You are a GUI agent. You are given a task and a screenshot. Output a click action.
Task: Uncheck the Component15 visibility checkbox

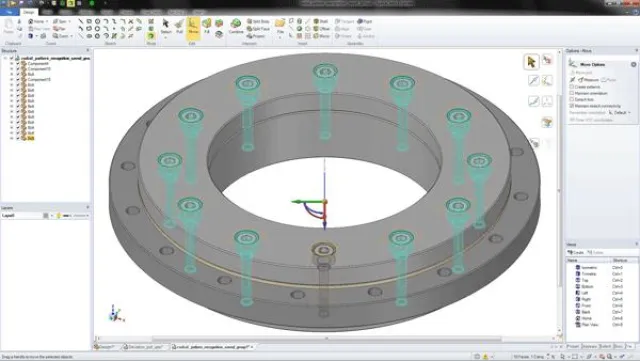click(18, 80)
